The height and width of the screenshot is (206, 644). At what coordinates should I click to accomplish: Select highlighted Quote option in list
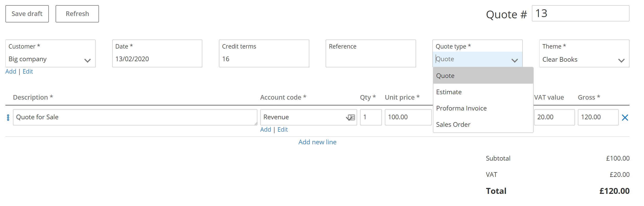445,76
